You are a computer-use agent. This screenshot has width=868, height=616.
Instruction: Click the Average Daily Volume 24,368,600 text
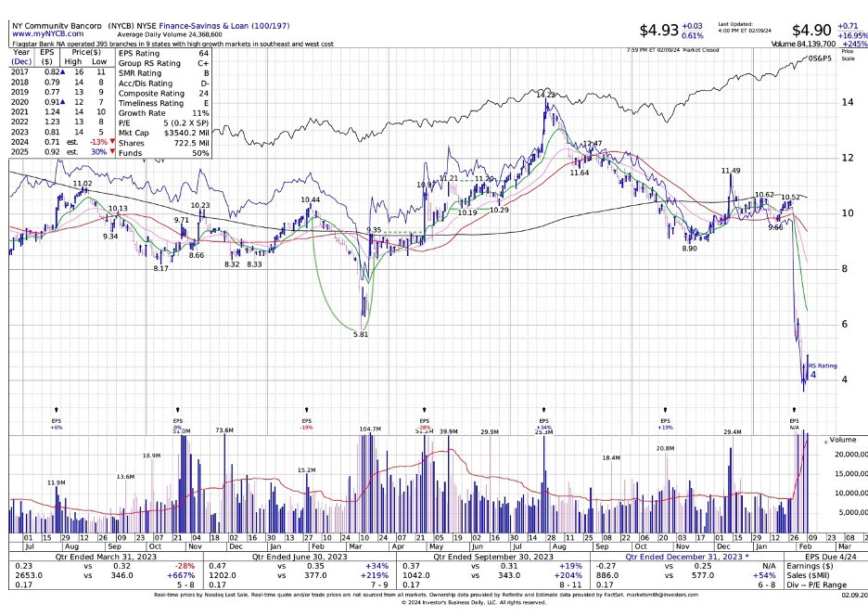(170, 34)
